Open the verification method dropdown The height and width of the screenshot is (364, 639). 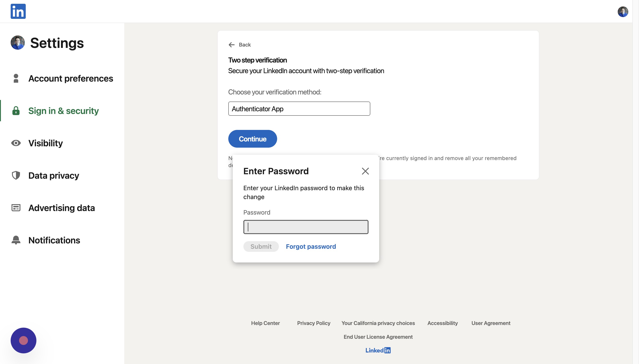(299, 109)
